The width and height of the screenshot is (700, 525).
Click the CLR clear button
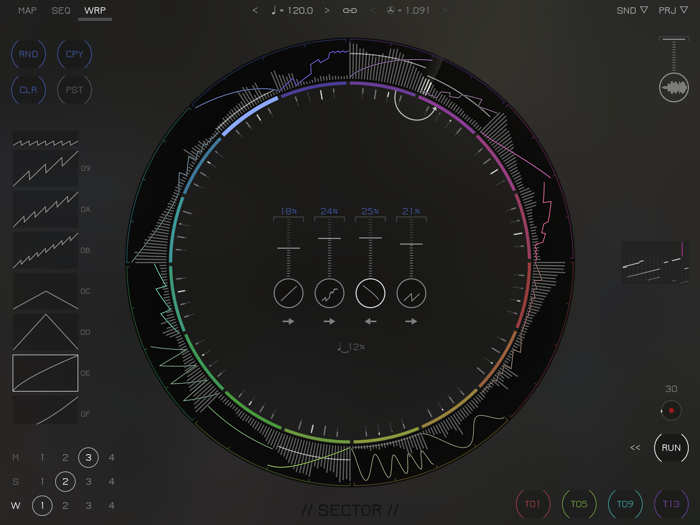pyautogui.click(x=28, y=90)
